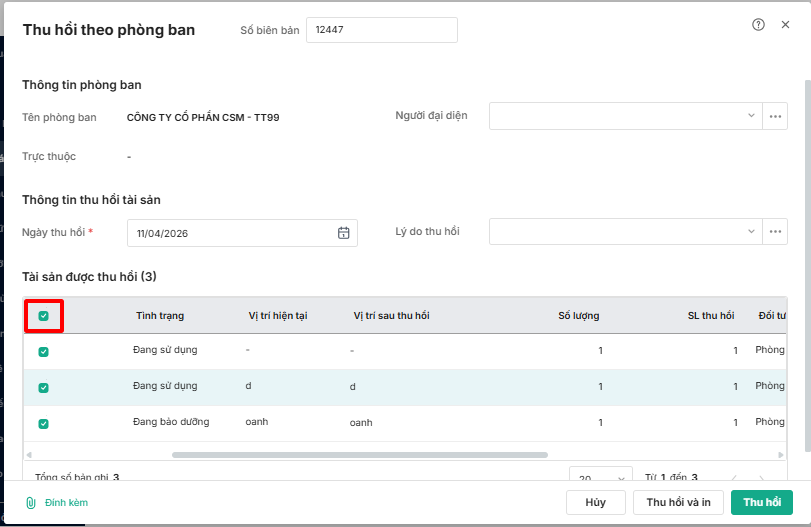The height and width of the screenshot is (527, 811).
Task: Toggle the select-all checkbox in the table header
Action: click(43, 316)
